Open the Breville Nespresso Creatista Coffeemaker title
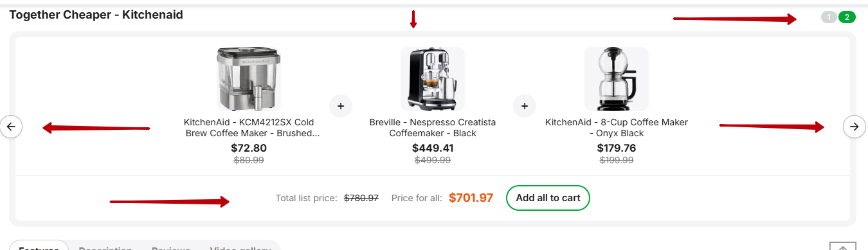Viewport: 868px width, 250px height. coord(433,127)
